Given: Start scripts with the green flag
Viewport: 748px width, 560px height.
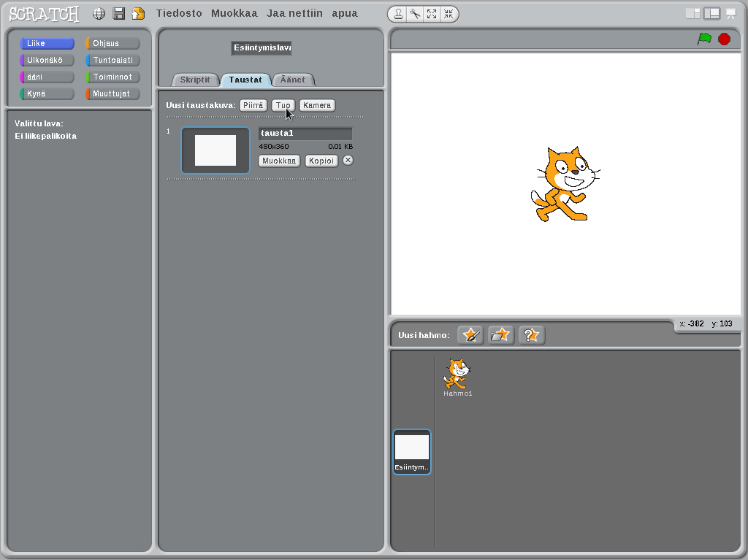Looking at the screenshot, I should tap(704, 39).
